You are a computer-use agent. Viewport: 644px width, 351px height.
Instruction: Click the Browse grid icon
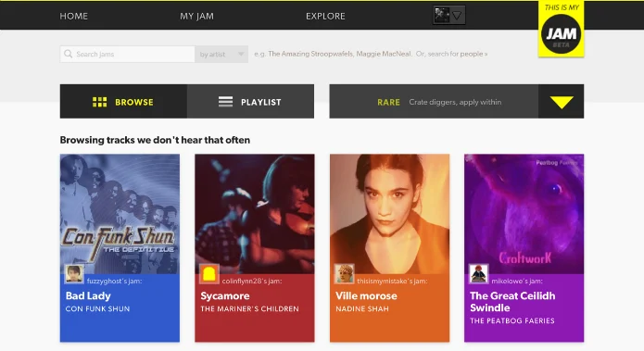[99, 102]
